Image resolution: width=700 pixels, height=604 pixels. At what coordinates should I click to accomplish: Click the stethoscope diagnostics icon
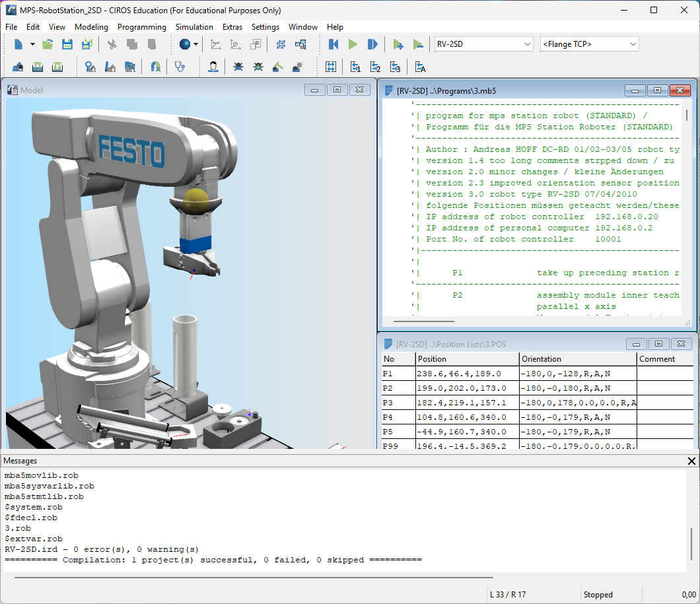[x=180, y=67]
